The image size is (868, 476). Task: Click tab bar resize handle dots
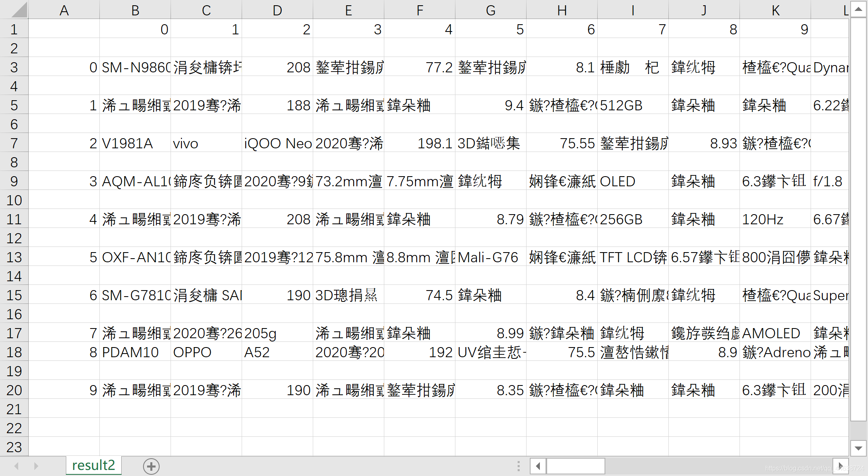(518, 466)
